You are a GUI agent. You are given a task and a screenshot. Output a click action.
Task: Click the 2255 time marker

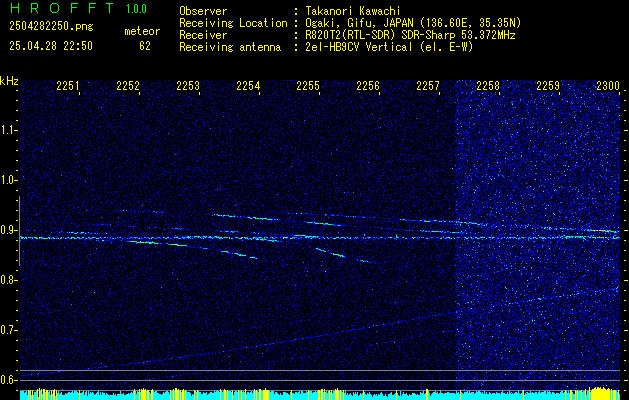tap(308, 85)
